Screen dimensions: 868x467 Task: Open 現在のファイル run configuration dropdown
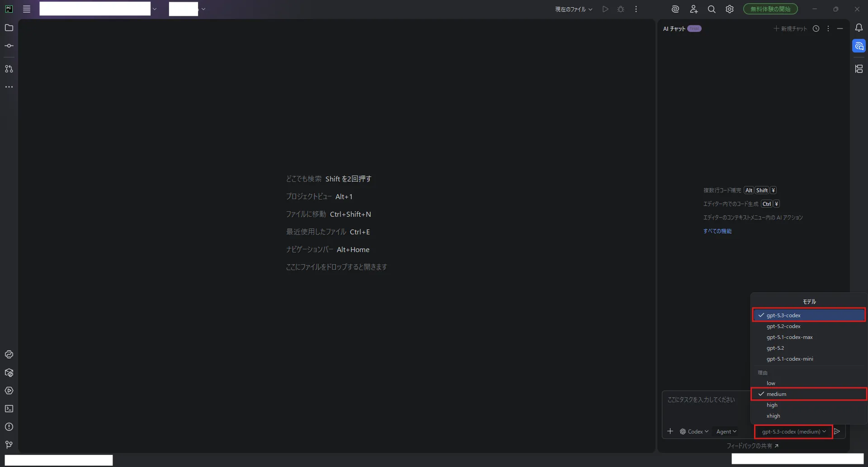573,9
